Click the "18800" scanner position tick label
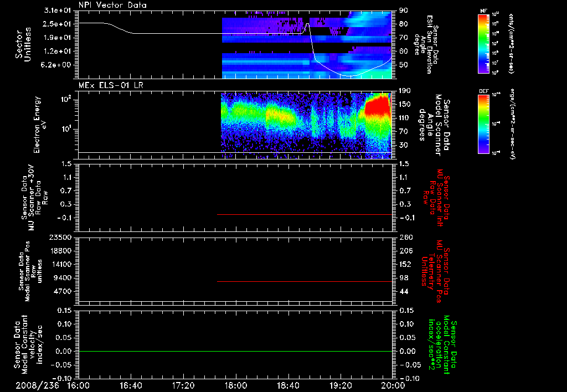567x392 pixels. [x=60, y=251]
